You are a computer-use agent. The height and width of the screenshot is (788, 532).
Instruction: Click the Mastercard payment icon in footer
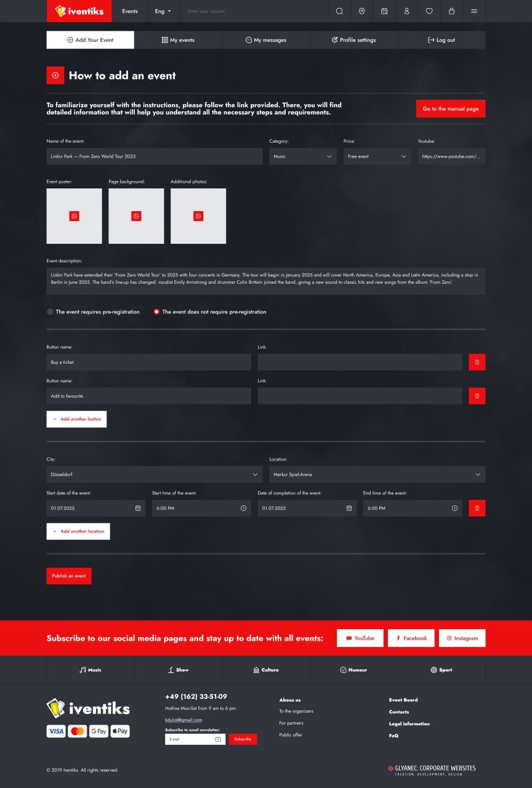77,731
